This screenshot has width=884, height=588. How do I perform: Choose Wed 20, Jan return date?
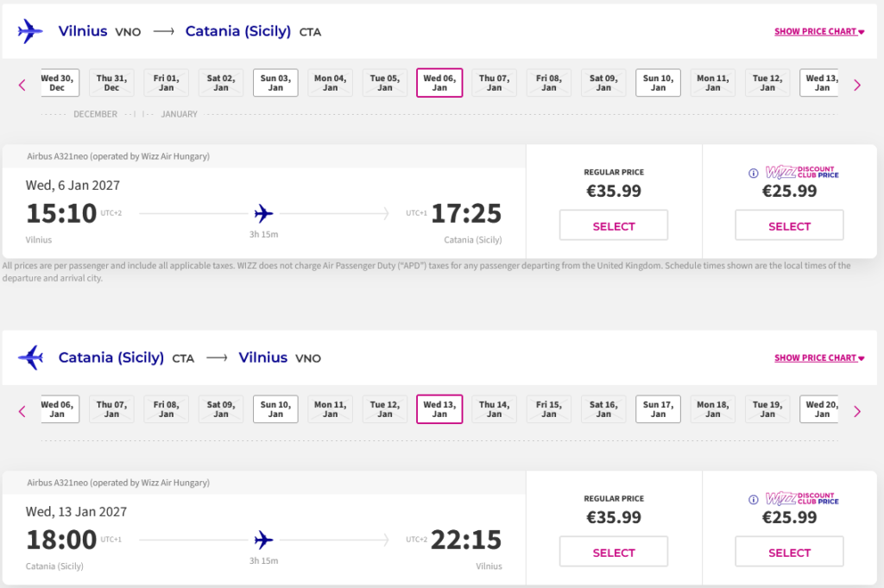pyautogui.click(x=820, y=409)
